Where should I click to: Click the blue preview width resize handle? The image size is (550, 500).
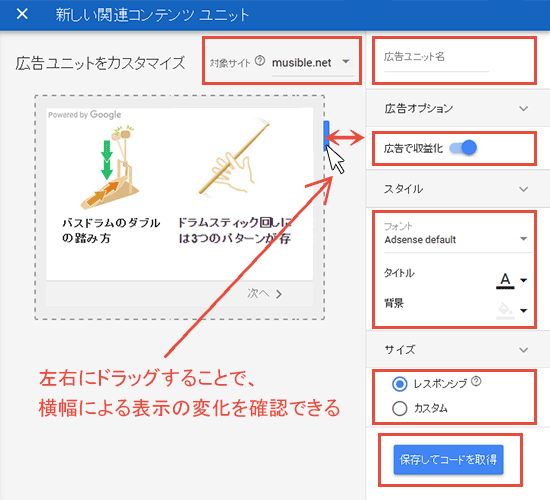coord(326,136)
